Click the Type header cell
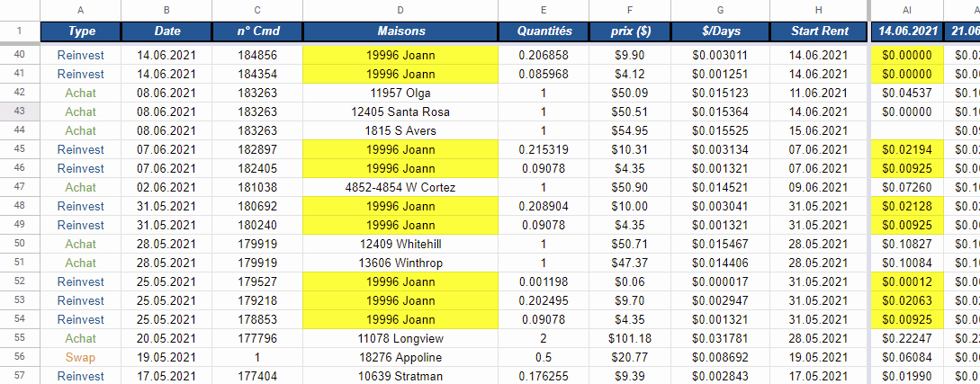Viewport: 980px width, 384px height. pos(81,31)
